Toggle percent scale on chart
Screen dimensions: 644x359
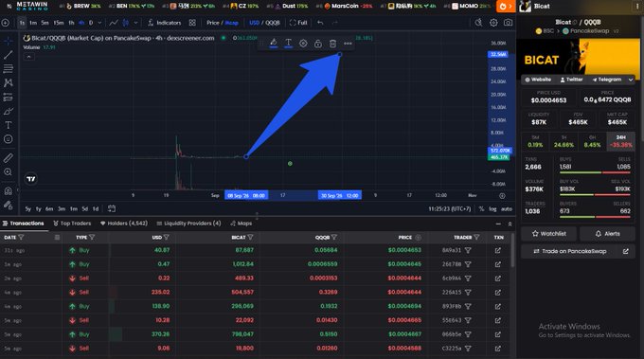coord(481,208)
